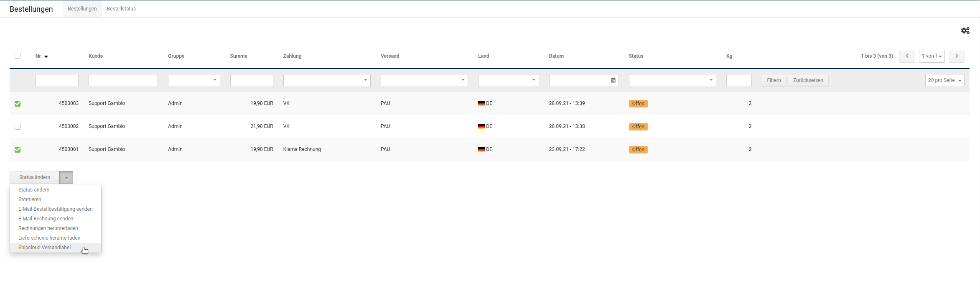Click the Kunde filter input field
The width and height of the screenshot is (980, 299).
[x=123, y=80]
